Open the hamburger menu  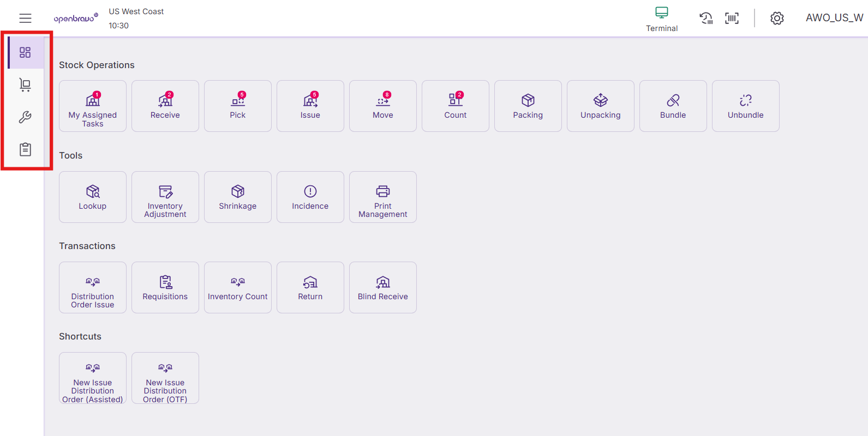(x=25, y=18)
